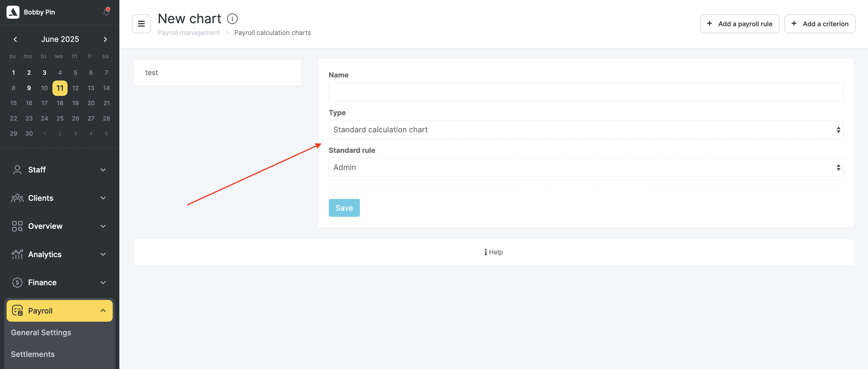Image resolution: width=868 pixels, height=369 pixels.
Task: Click Add a payroll rule button
Action: [x=740, y=24]
